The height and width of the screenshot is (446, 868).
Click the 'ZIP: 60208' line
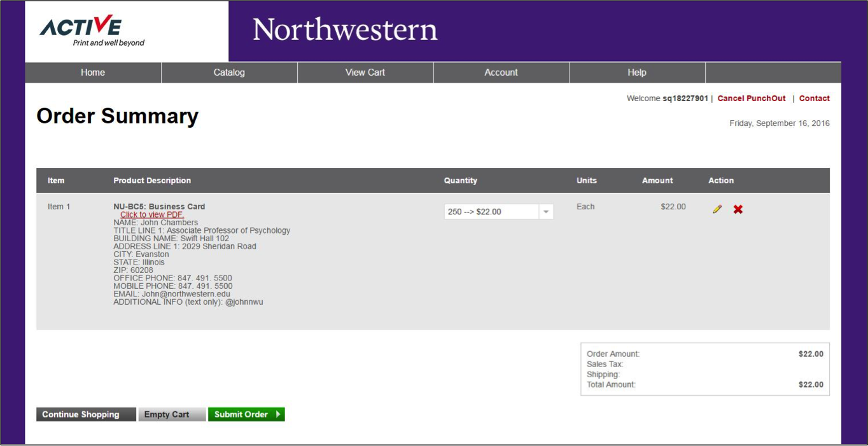pos(133,270)
